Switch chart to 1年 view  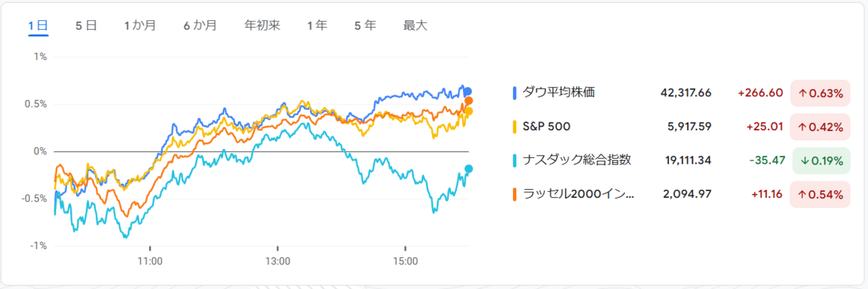pyautogui.click(x=317, y=25)
